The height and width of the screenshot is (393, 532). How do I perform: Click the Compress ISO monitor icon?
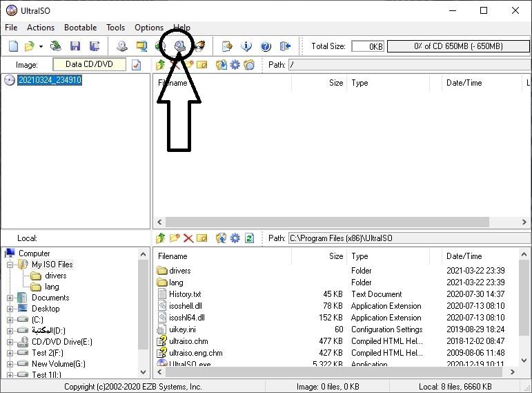[x=141, y=46]
